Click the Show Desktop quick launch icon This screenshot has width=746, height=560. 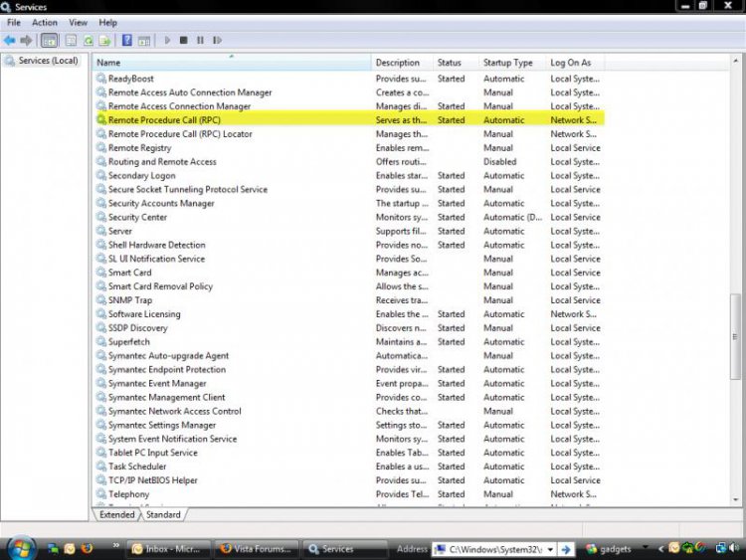click(x=53, y=549)
